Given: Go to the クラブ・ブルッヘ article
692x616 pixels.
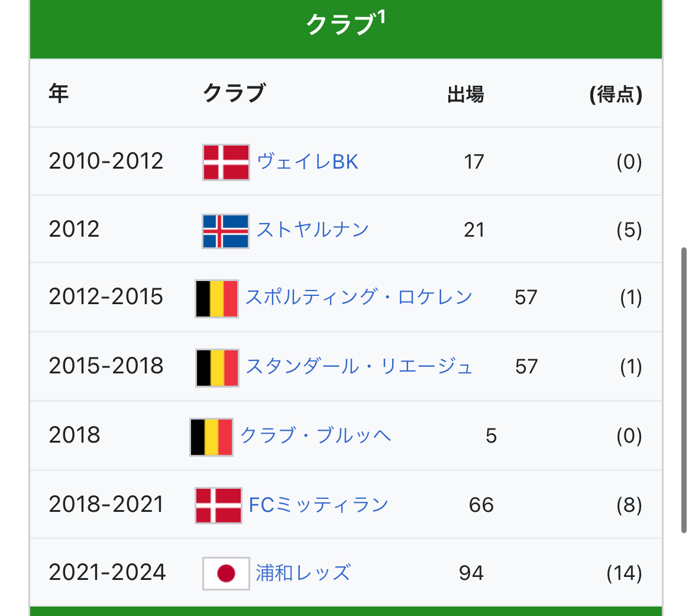Looking at the screenshot, I should [315, 436].
